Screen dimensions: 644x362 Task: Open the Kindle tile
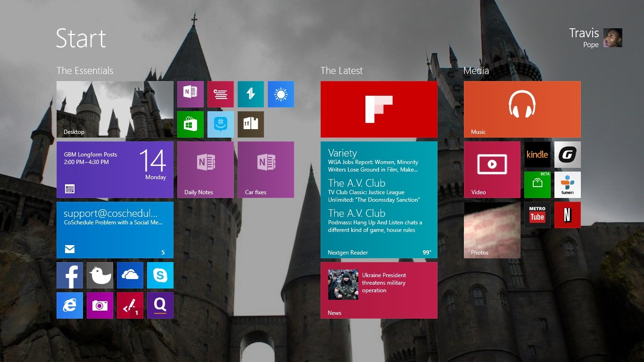pyautogui.click(x=537, y=155)
